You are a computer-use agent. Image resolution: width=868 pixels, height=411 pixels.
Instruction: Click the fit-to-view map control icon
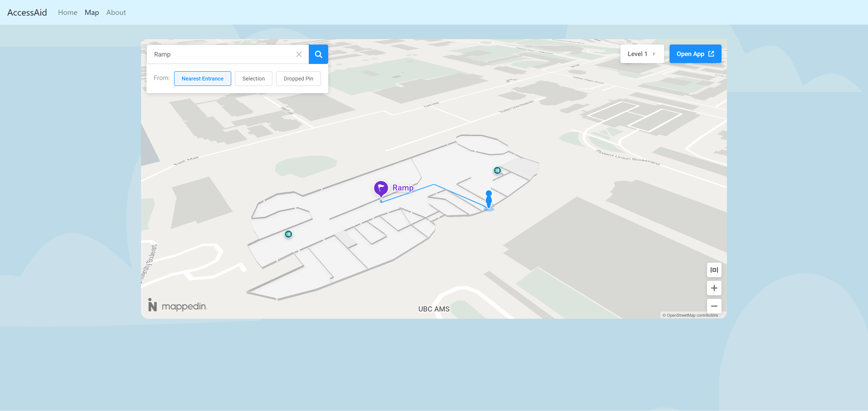pos(714,270)
